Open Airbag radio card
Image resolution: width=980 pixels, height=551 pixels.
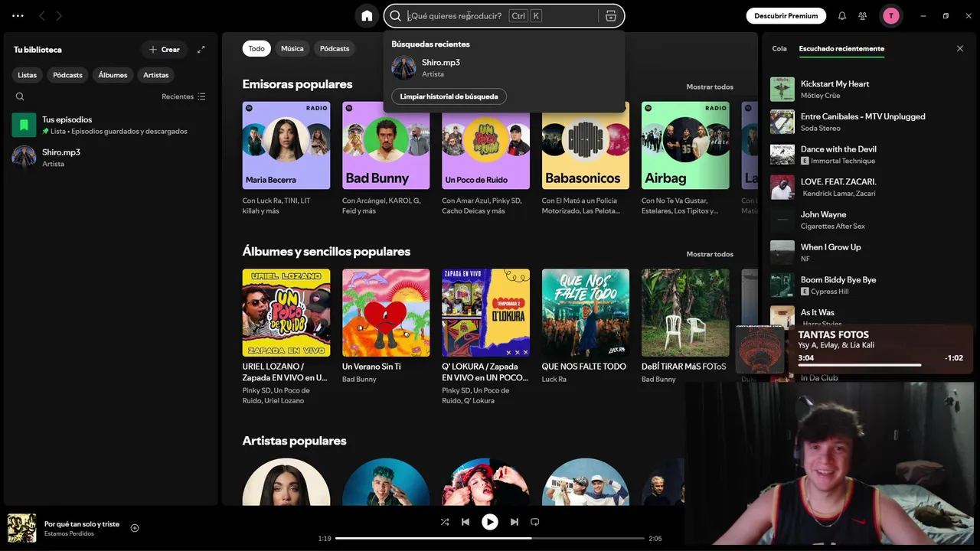click(x=685, y=158)
